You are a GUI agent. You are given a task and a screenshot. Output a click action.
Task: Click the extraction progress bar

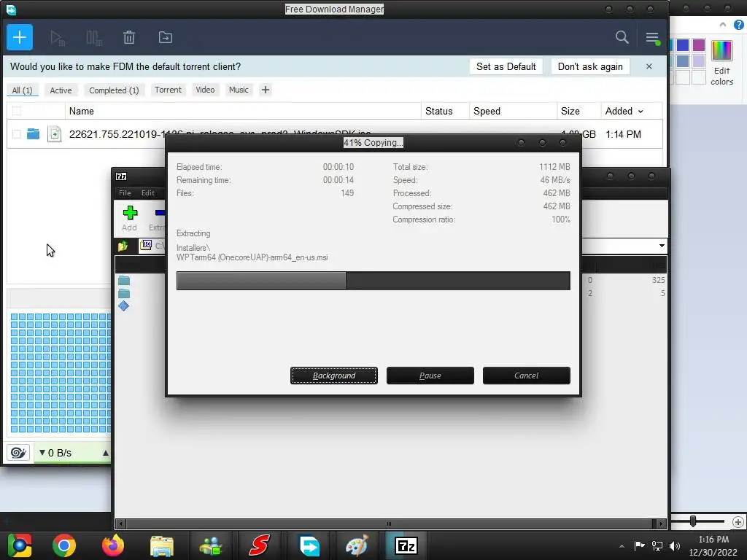373,281
